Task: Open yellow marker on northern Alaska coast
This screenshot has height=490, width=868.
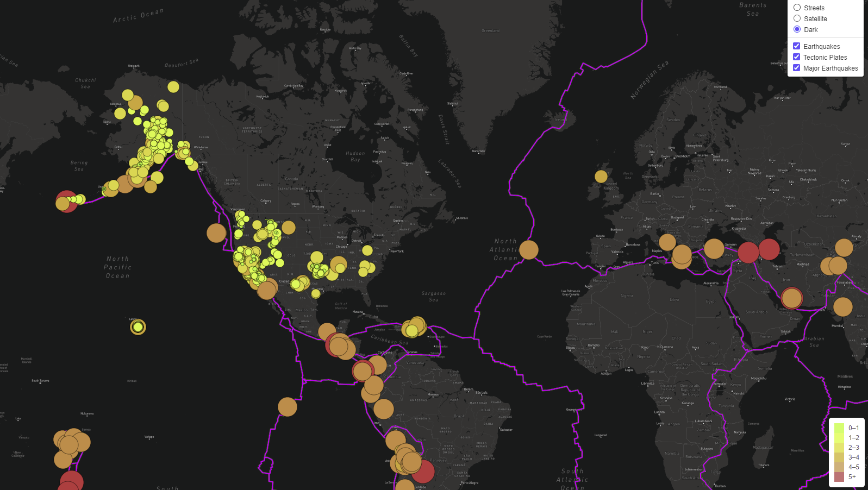Action: (x=173, y=87)
